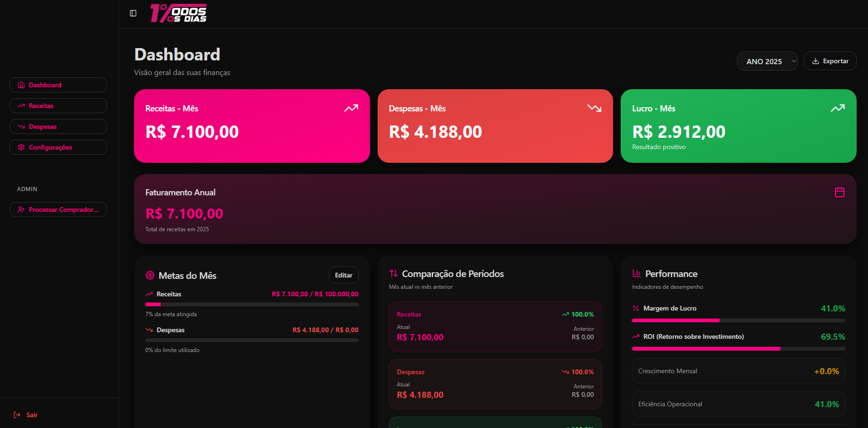
Task: Open Despesas from the sidebar
Action: click(x=58, y=126)
